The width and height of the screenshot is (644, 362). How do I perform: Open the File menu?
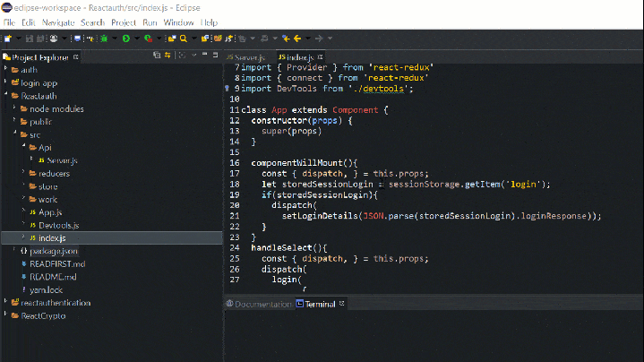[9, 22]
